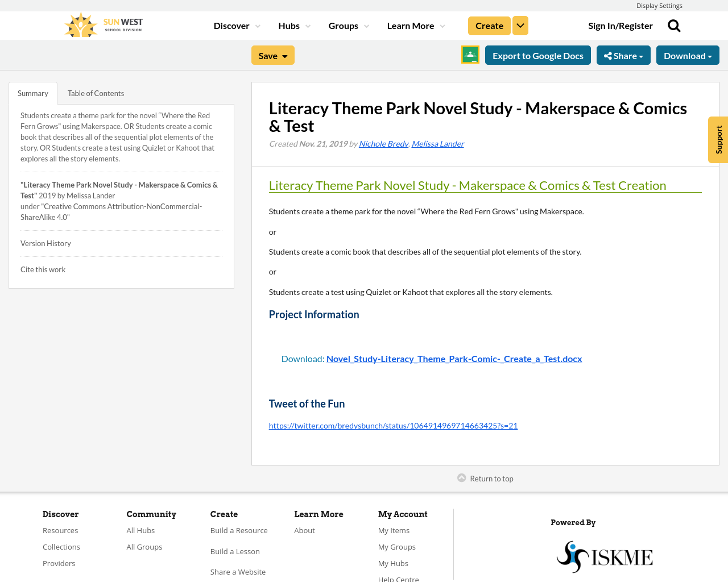Image resolution: width=728 pixels, height=582 pixels.
Task: View the Version History
Action: tap(45, 242)
